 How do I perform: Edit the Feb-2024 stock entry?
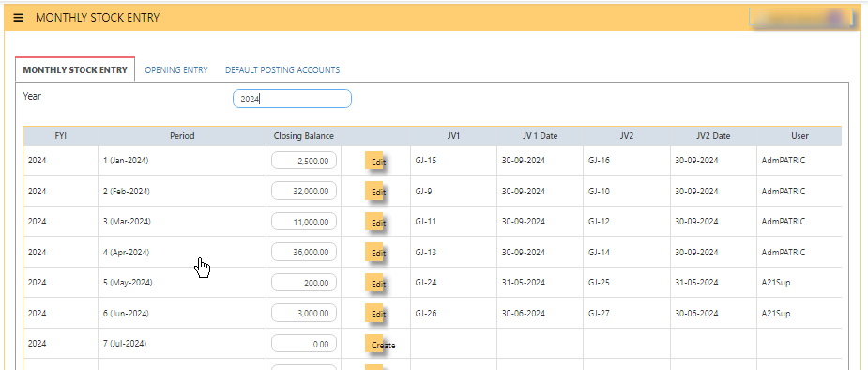click(x=374, y=192)
